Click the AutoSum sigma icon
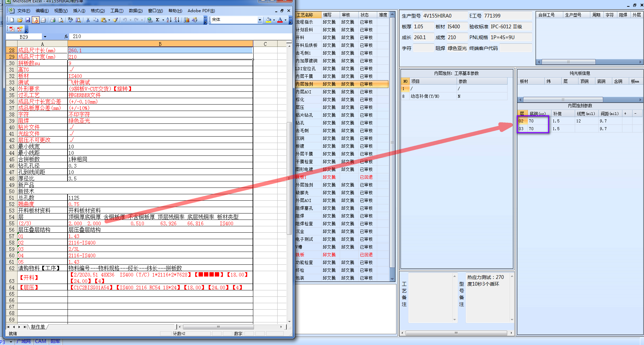The image size is (644, 345). (158, 20)
